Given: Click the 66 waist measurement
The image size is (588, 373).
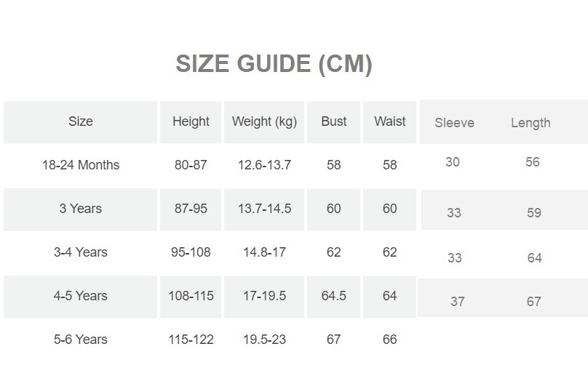Looking at the screenshot, I should 390,340.
